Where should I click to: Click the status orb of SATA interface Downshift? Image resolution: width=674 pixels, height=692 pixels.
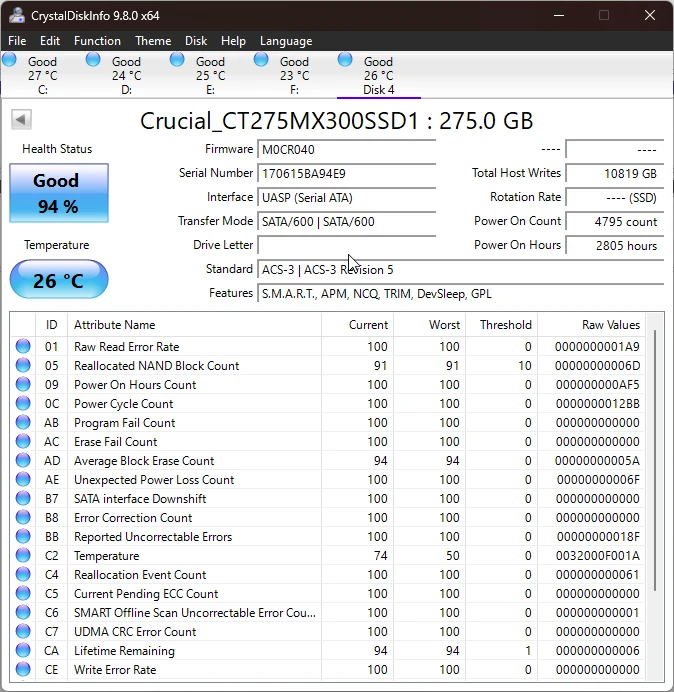[x=23, y=498]
